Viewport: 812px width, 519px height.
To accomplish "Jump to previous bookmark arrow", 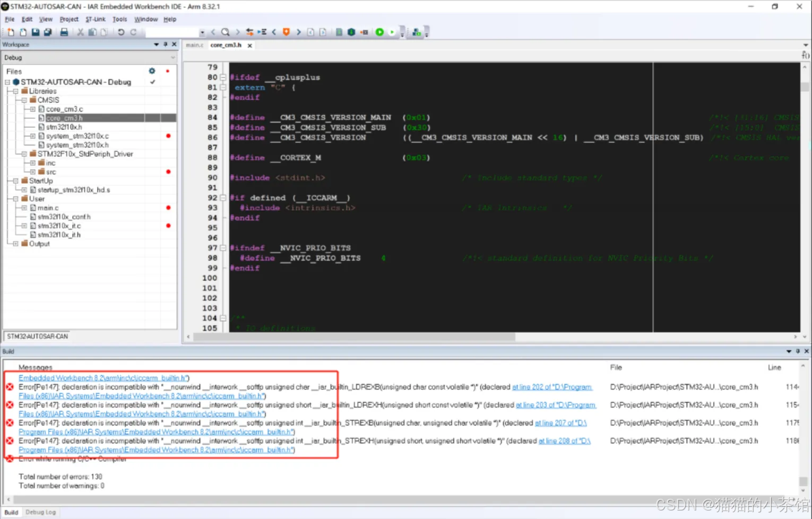I will coord(274,32).
